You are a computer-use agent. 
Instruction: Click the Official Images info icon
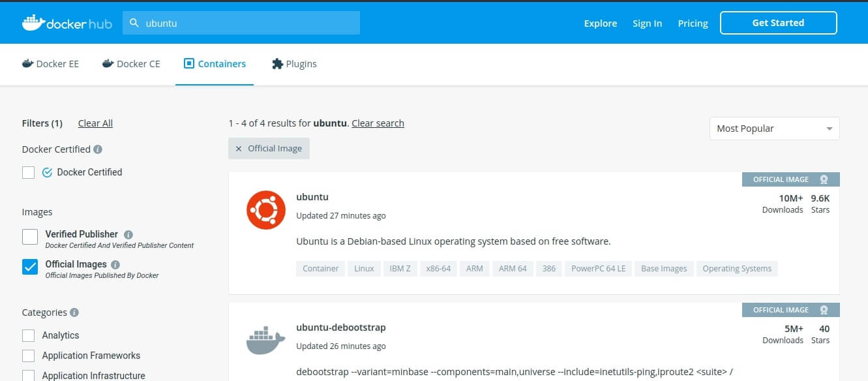pyautogui.click(x=115, y=265)
